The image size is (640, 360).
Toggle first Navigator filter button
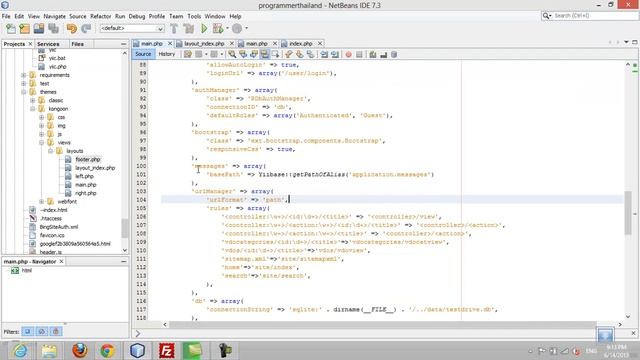(x=28, y=331)
